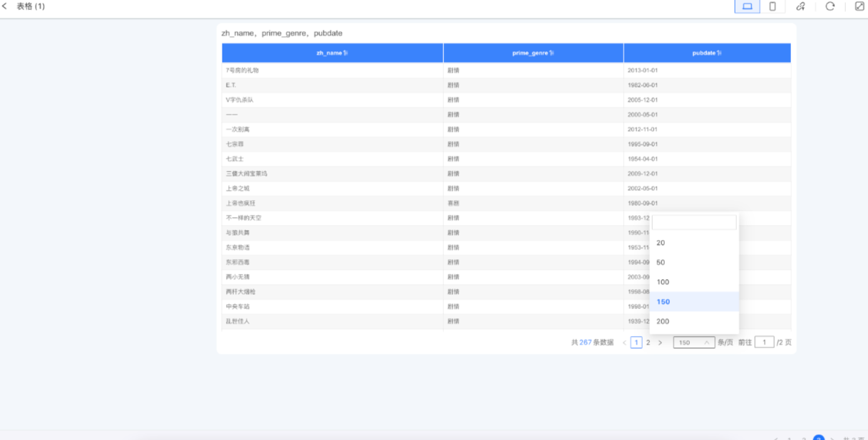Click the 267 total records count
Viewport: 868px width, 440px height.
tap(586, 342)
